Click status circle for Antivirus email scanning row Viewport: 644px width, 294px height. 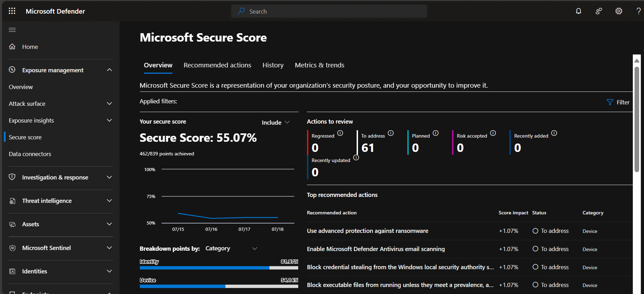click(535, 249)
